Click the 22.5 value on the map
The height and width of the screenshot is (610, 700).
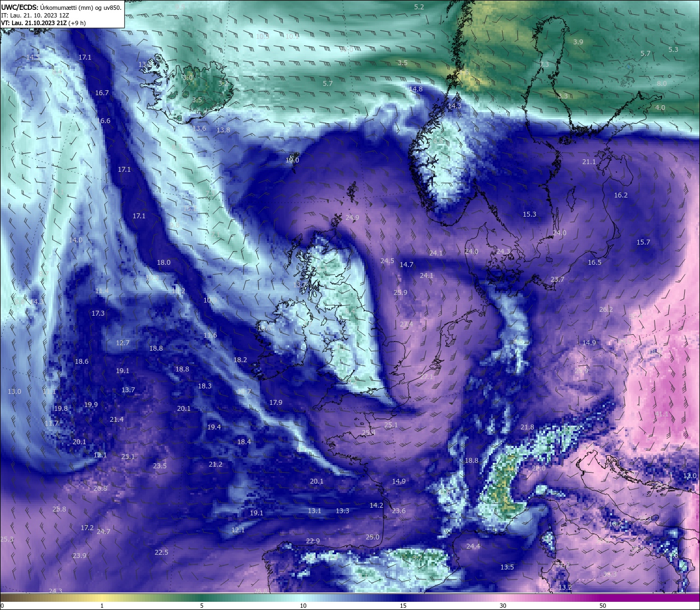click(x=162, y=553)
